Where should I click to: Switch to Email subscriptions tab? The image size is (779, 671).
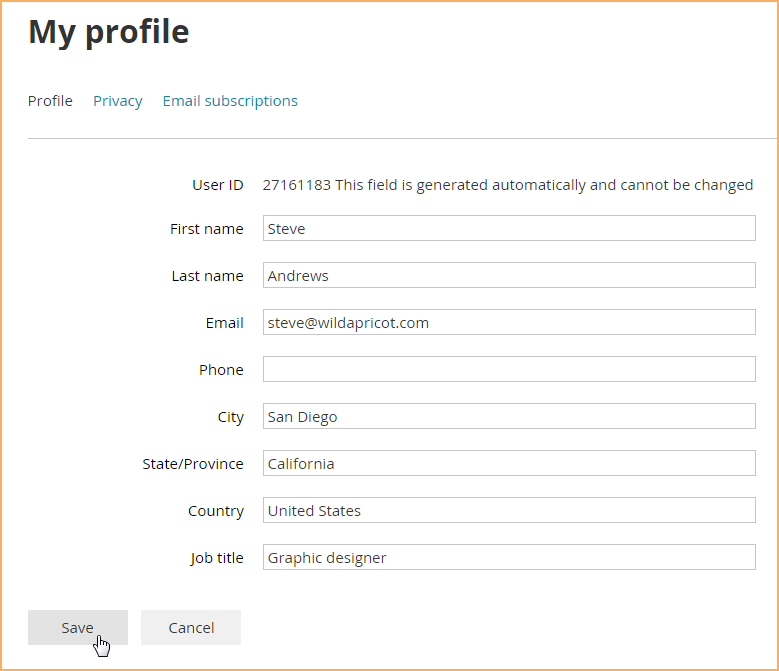click(230, 101)
